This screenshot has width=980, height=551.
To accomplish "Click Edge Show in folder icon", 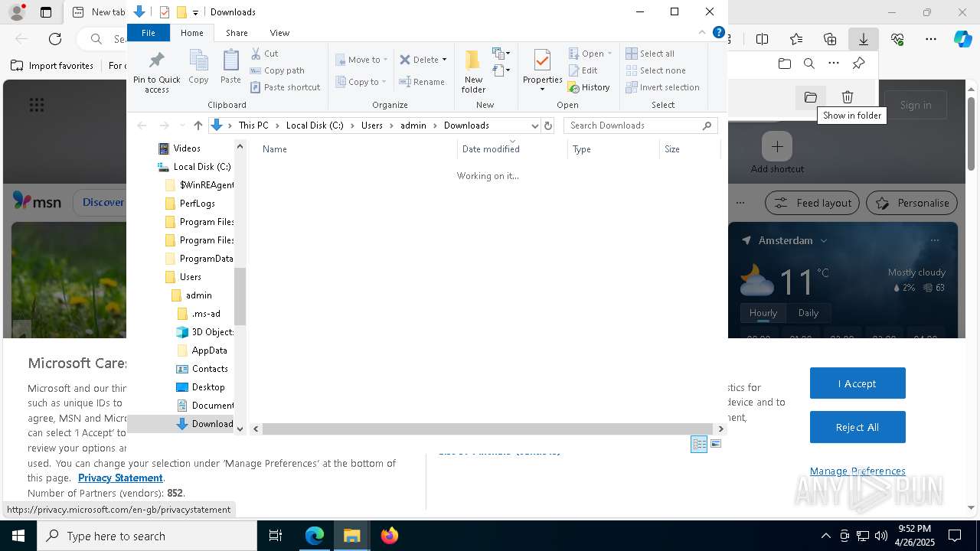I will (x=811, y=97).
